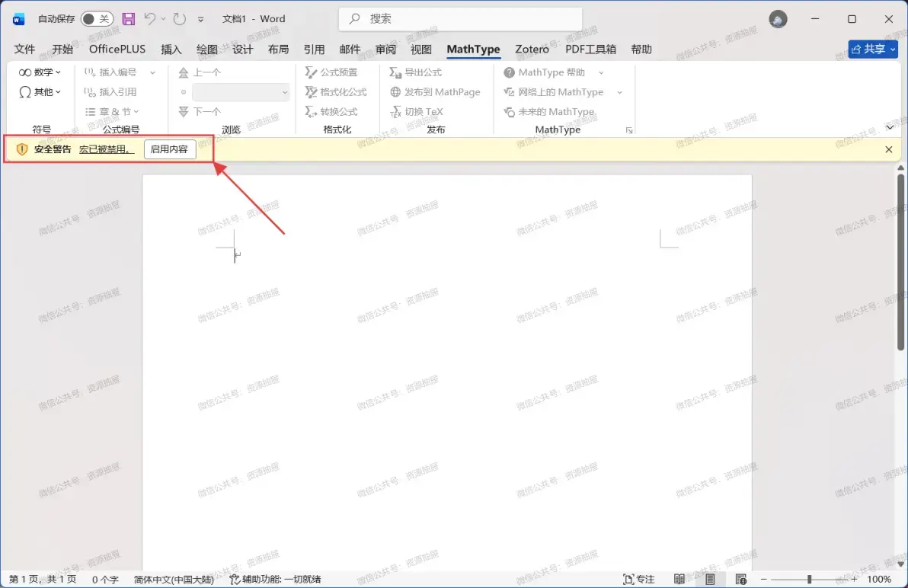Click the 共享 share button
908x588 pixels.
click(873, 50)
